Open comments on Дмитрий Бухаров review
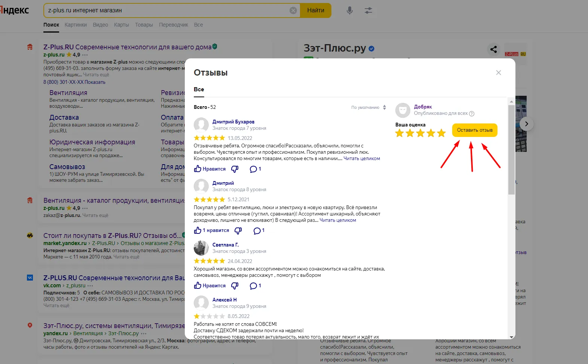 click(x=255, y=169)
